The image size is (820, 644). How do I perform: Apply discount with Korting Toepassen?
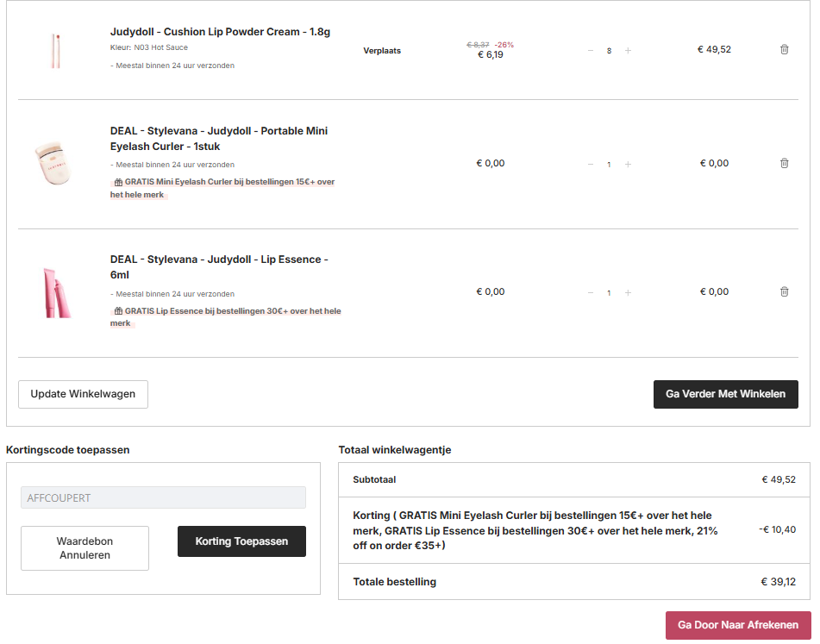pos(241,541)
